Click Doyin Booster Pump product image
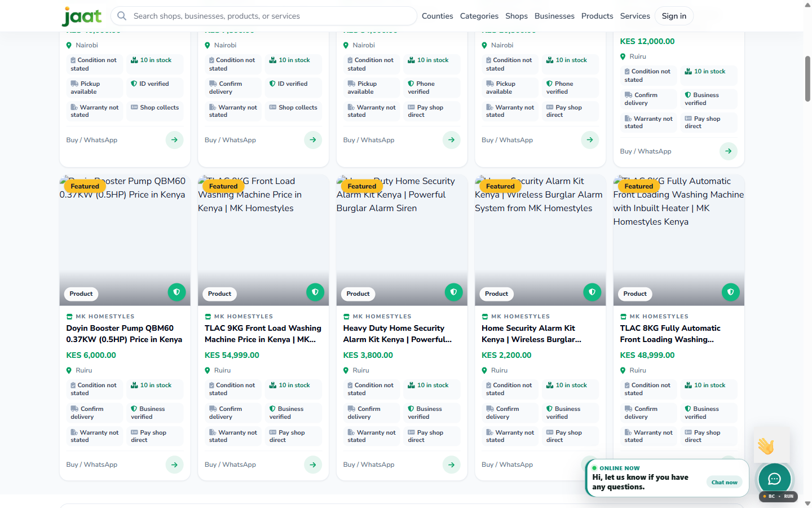The width and height of the screenshot is (812, 508). pos(125,240)
